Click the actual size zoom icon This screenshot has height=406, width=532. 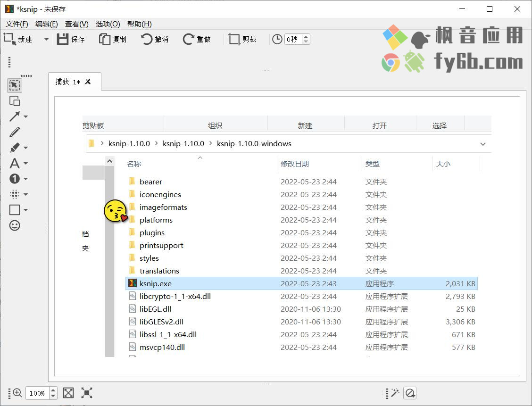pyautogui.click(x=87, y=393)
